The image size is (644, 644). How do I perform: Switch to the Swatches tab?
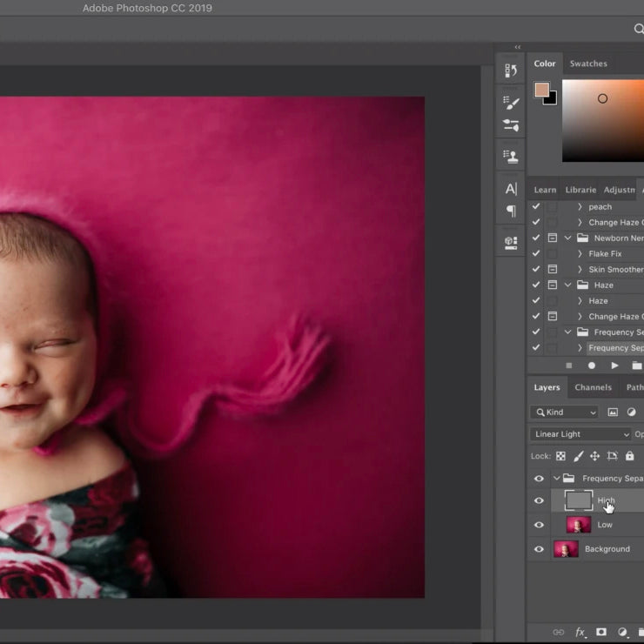click(588, 64)
